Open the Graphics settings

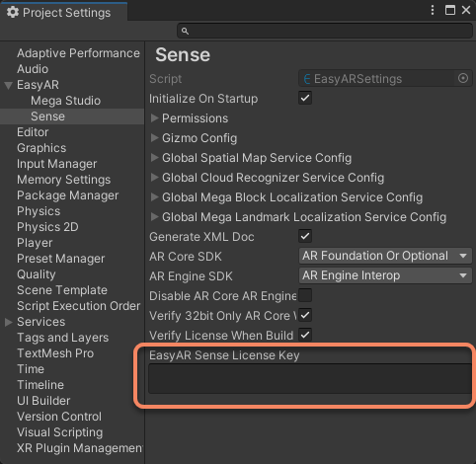coord(41,148)
